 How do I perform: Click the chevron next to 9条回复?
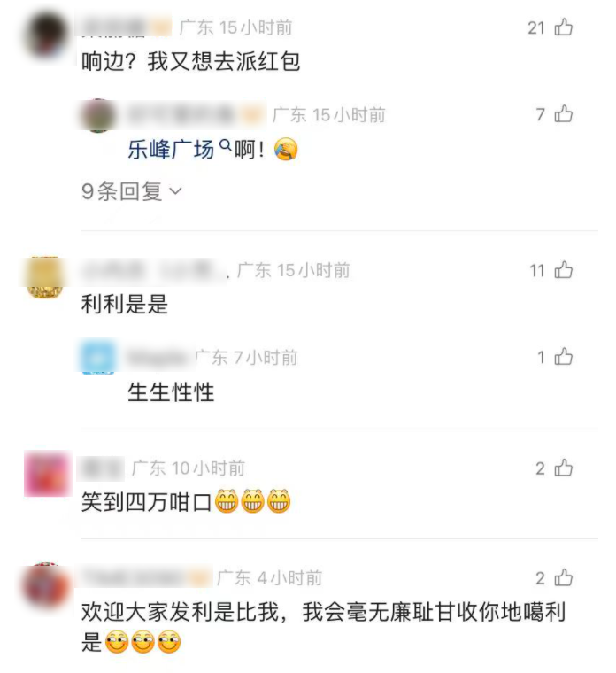176,191
